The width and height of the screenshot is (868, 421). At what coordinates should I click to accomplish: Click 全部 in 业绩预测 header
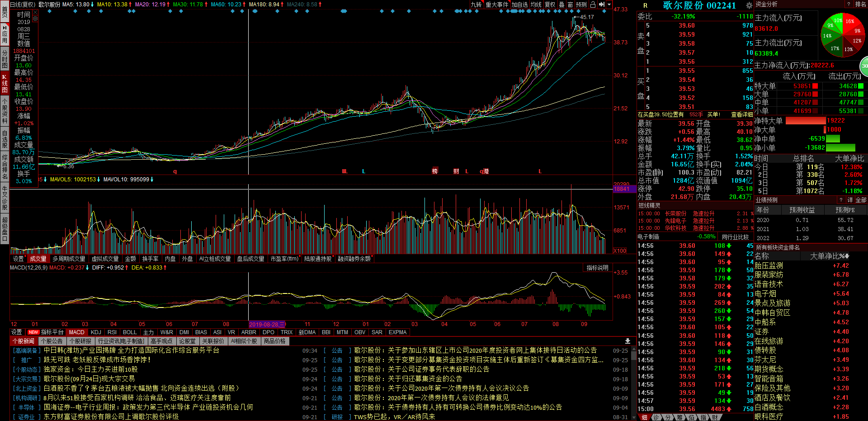pos(861,200)
